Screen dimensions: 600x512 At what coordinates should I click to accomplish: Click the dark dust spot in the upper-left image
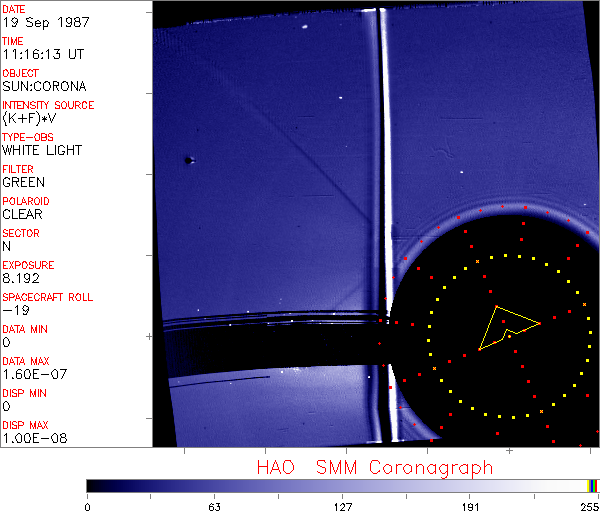(x=188, y=160)
